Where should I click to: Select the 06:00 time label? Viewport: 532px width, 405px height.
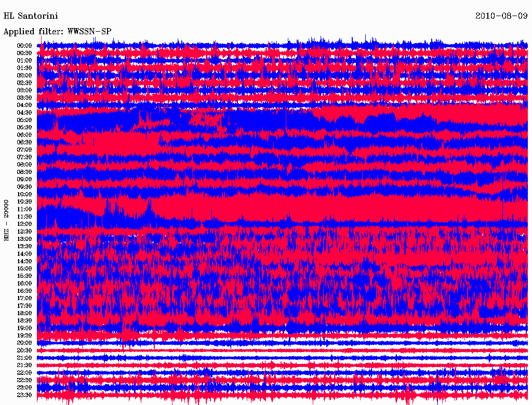coord(24,134)
